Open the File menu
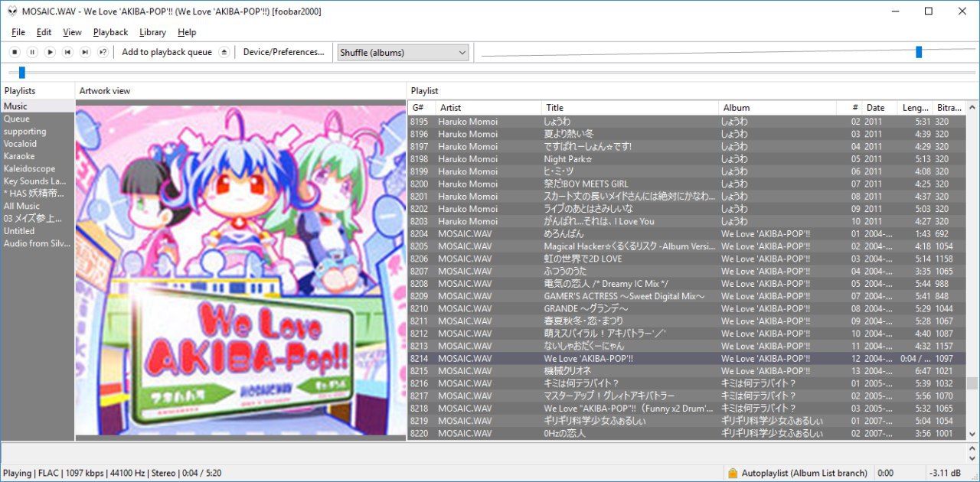Image resolution: width=980 pixels, height=482 pixels. pos(18,32)
